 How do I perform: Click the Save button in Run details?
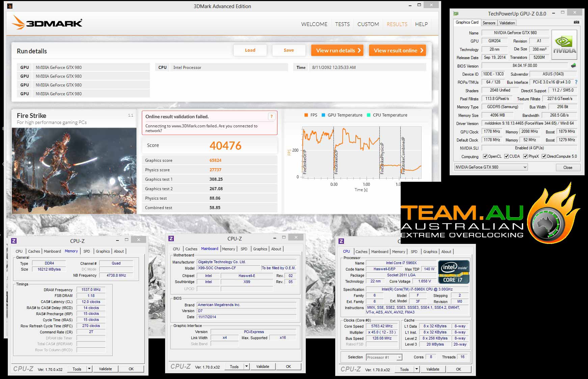coord(289,50)
